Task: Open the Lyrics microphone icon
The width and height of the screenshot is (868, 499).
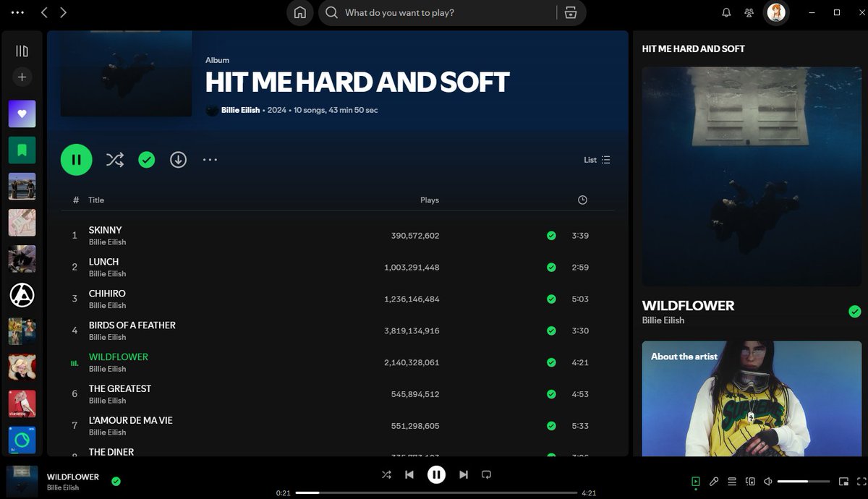Action: (714, 481)
